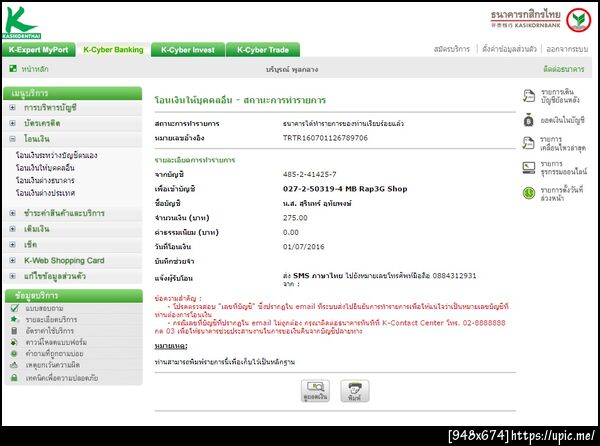
Task: Click the service details star icon
Action: coord(14,319)
